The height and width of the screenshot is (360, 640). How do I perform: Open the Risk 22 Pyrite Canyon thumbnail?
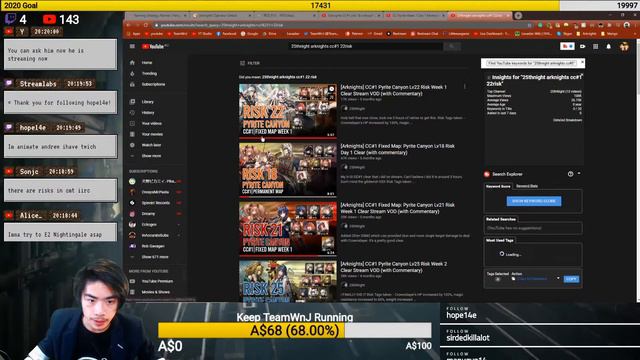[x=288, y=110]
